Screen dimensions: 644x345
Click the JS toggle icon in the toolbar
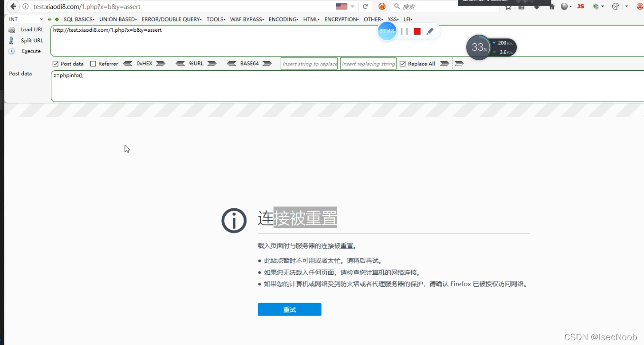[x=580, y=7]
